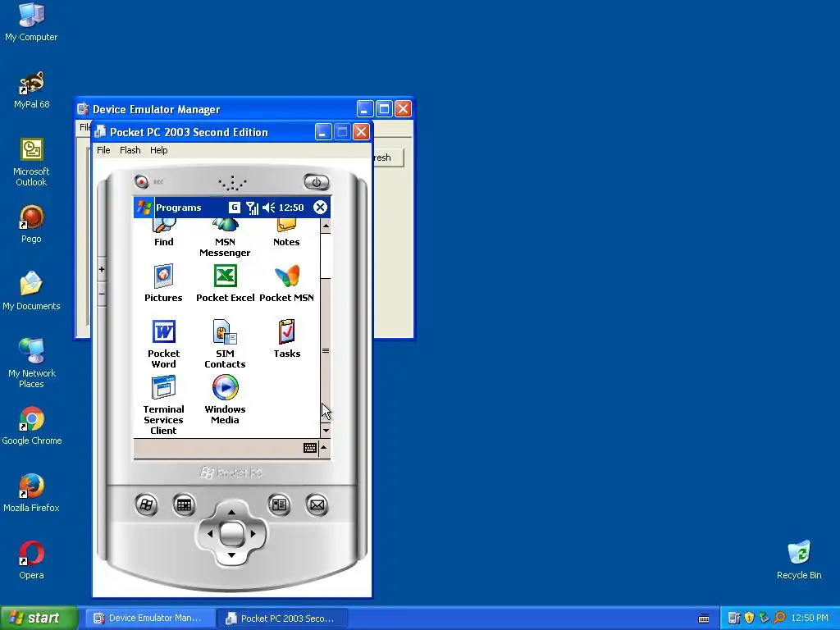Open SIM Contacts
Image resolution: width=840 pixels, height=630 pixels.
click(x=225, y=344)
